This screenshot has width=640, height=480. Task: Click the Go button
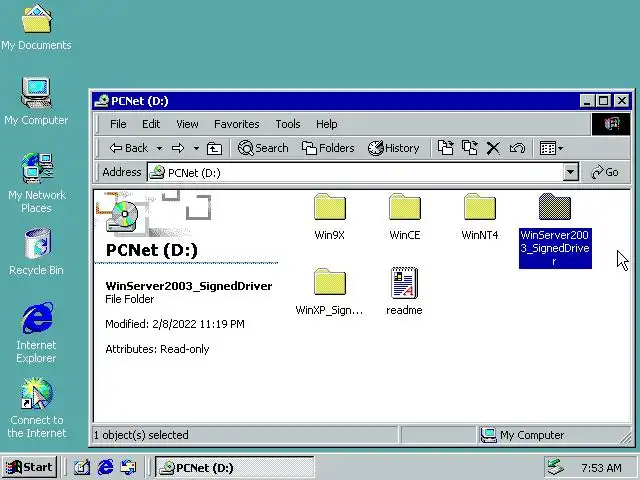(605, 173)
